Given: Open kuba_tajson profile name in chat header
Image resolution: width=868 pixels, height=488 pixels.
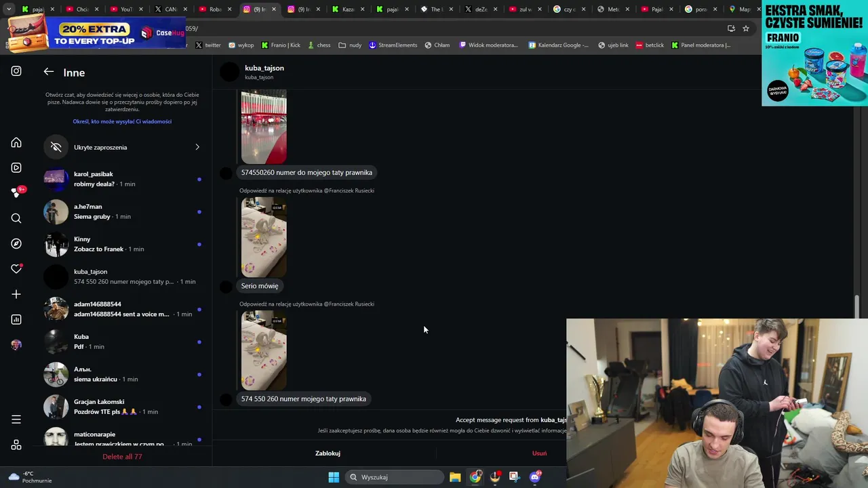Looking at the screenshot, I should (264, 68).
